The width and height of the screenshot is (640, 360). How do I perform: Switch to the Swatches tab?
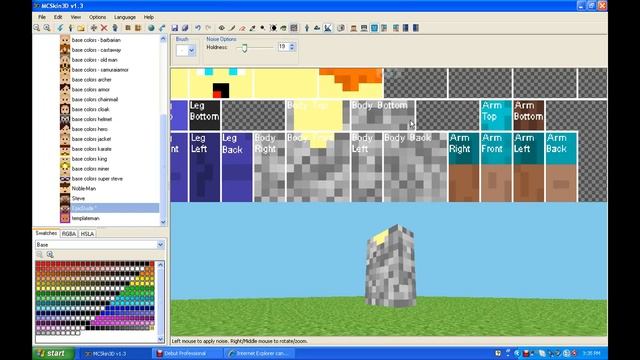(46, 233)
